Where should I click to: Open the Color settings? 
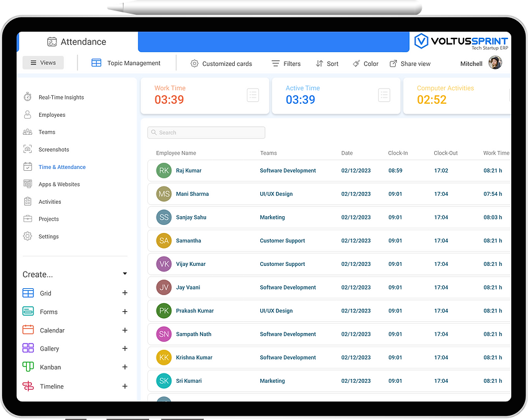click(366, 63)
